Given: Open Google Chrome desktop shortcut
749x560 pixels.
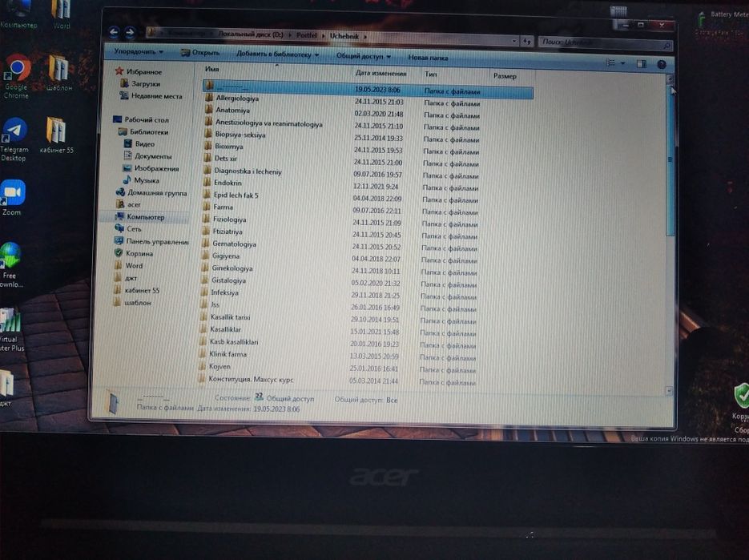Looking at the screenshot, I should [x=17, y=75].
